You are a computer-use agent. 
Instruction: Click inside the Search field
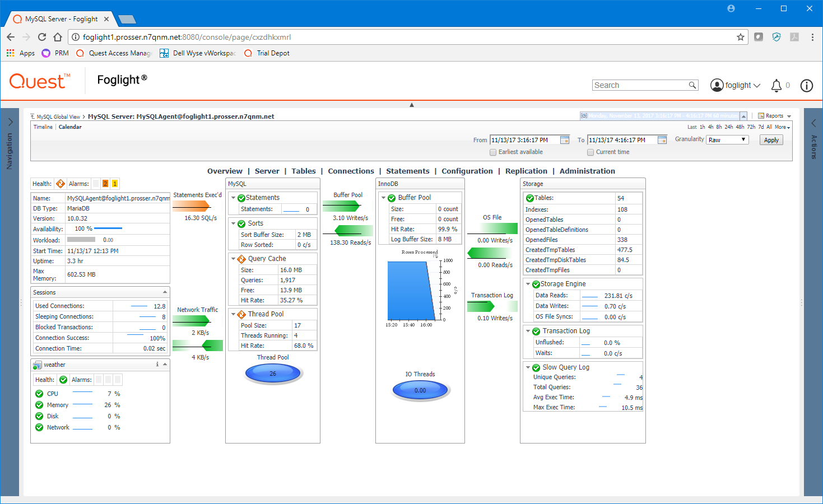pyautogui.click(x=640, y=85)
